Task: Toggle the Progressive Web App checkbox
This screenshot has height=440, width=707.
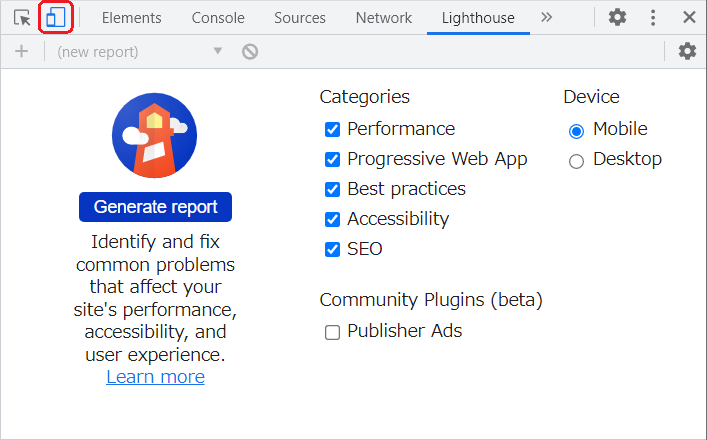Action: [x=333, y=160]
